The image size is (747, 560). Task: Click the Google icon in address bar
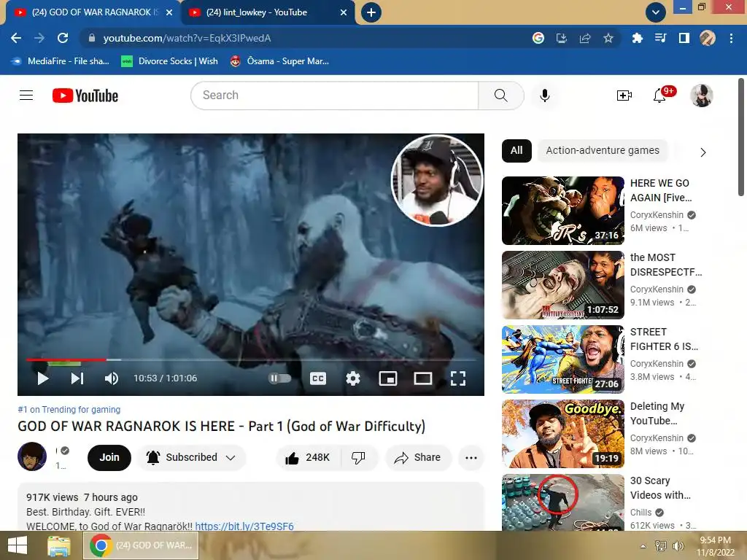[538, 38]
